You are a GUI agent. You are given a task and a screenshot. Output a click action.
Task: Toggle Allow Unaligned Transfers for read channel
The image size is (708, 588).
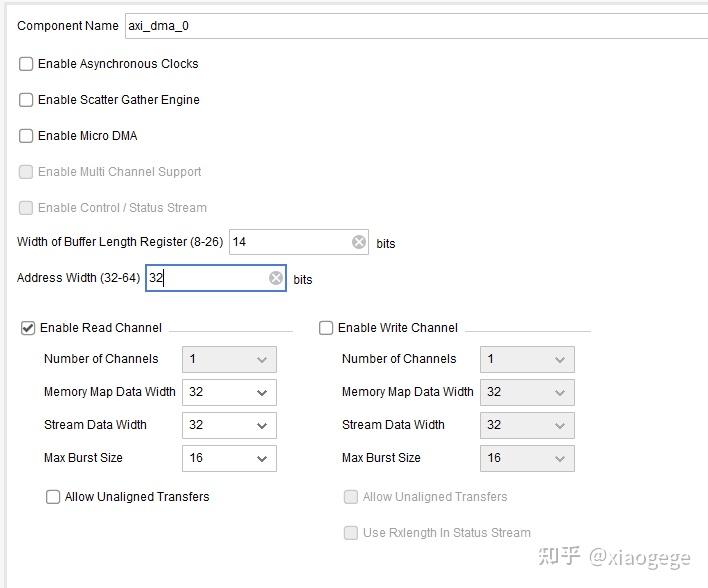tap(53, 497)
